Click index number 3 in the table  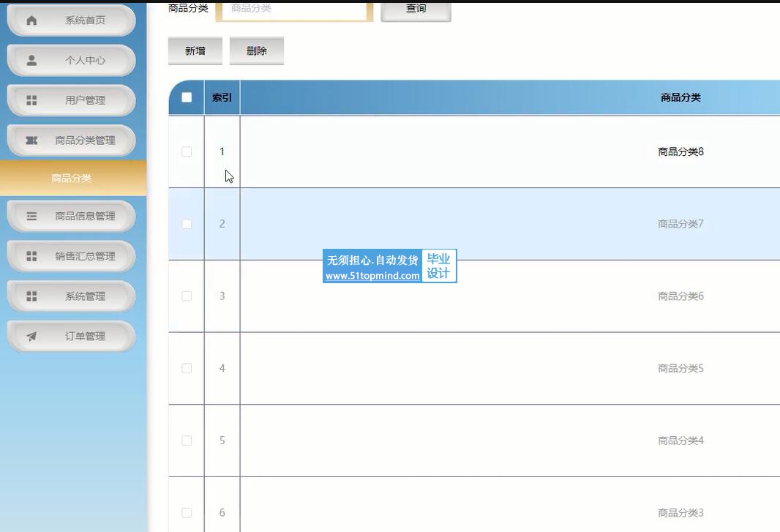click(222, 296)
